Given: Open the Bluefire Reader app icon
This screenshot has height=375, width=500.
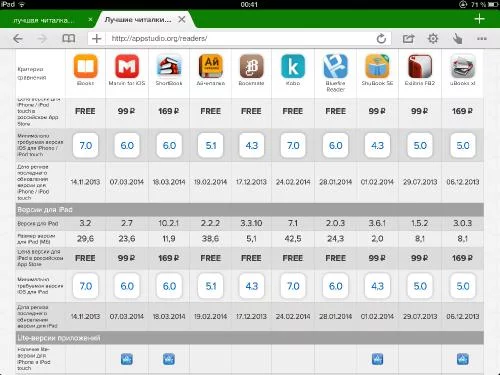Looking at the screenshot, I should point(335,66).
